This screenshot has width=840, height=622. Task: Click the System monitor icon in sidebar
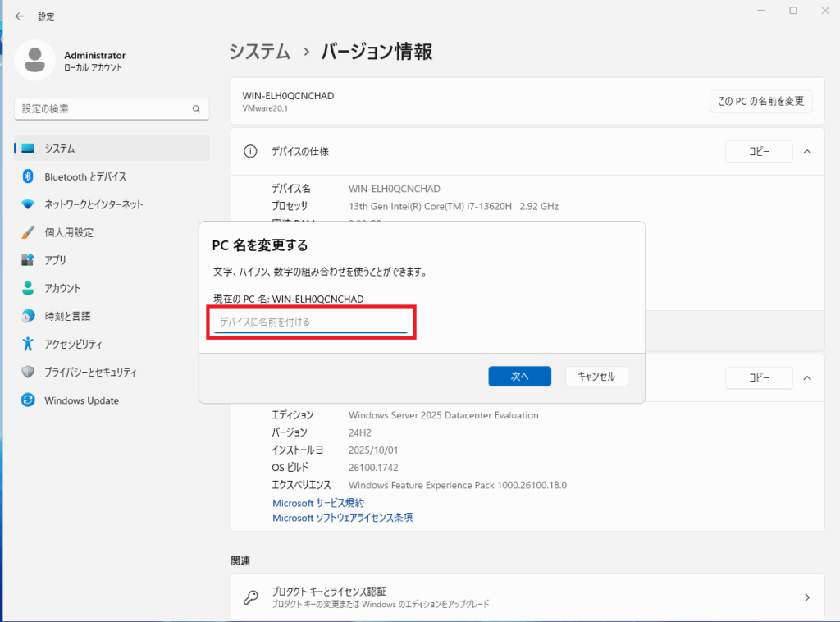coord(29,149)
